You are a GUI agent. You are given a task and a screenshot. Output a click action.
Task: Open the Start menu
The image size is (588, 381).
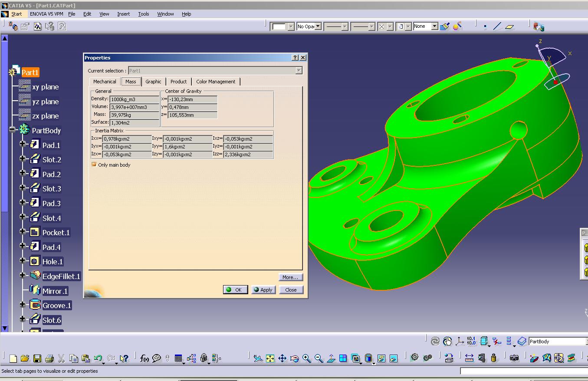point(16,14)
